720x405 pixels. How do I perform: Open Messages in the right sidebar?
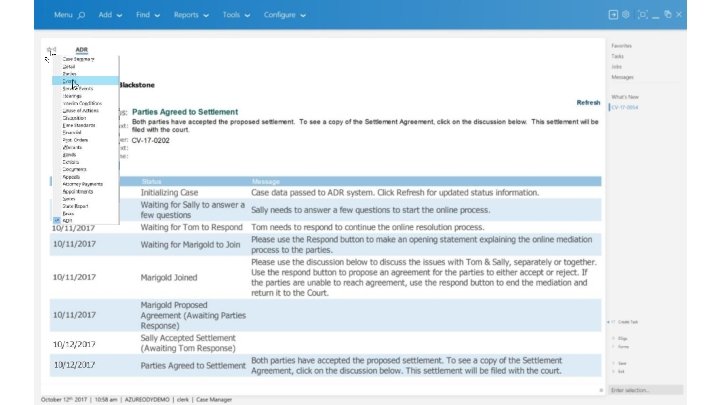pyautogui.click(x=622, y=77)
